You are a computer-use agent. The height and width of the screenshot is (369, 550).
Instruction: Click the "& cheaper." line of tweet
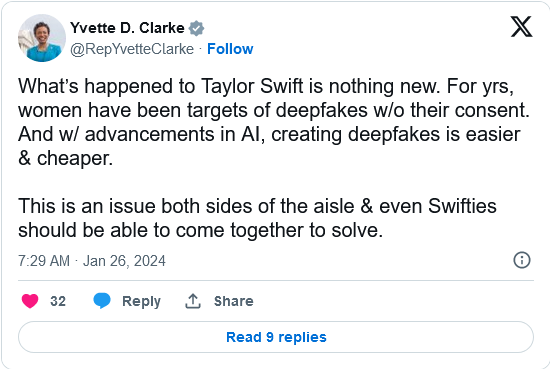pyautogui.click(x=66, y=158)
